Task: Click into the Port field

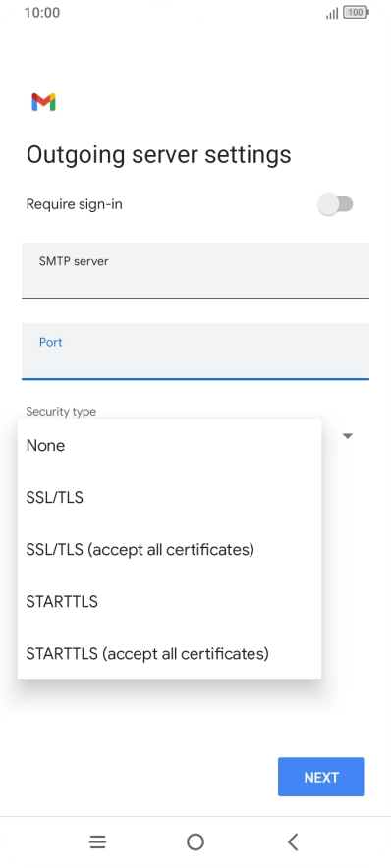Action: tap(195, 352)
